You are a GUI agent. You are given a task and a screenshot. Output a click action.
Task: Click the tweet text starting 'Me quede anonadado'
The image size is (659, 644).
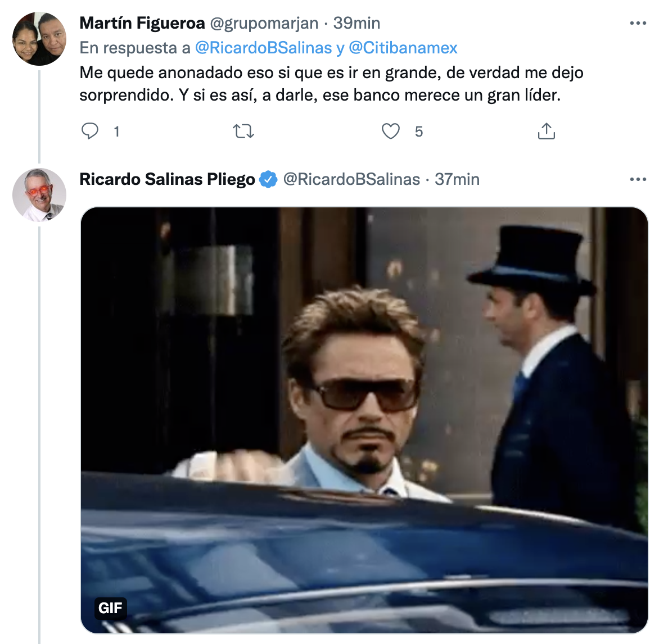pos(331,84)
